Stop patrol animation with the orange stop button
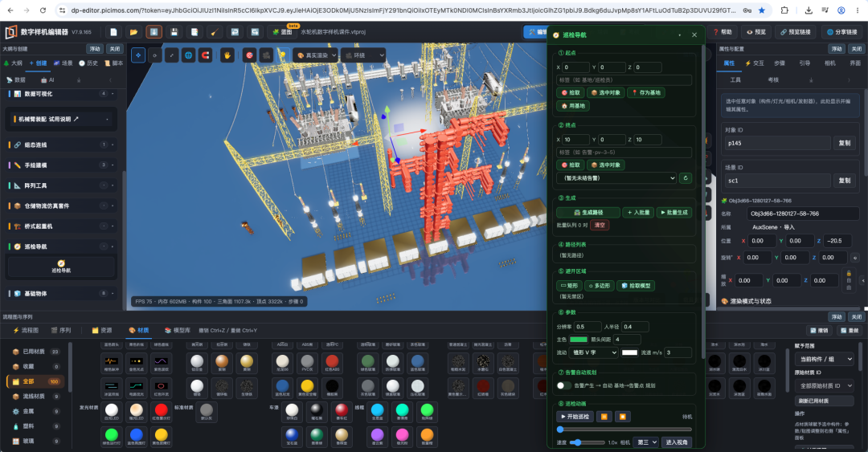 point(623,417)
